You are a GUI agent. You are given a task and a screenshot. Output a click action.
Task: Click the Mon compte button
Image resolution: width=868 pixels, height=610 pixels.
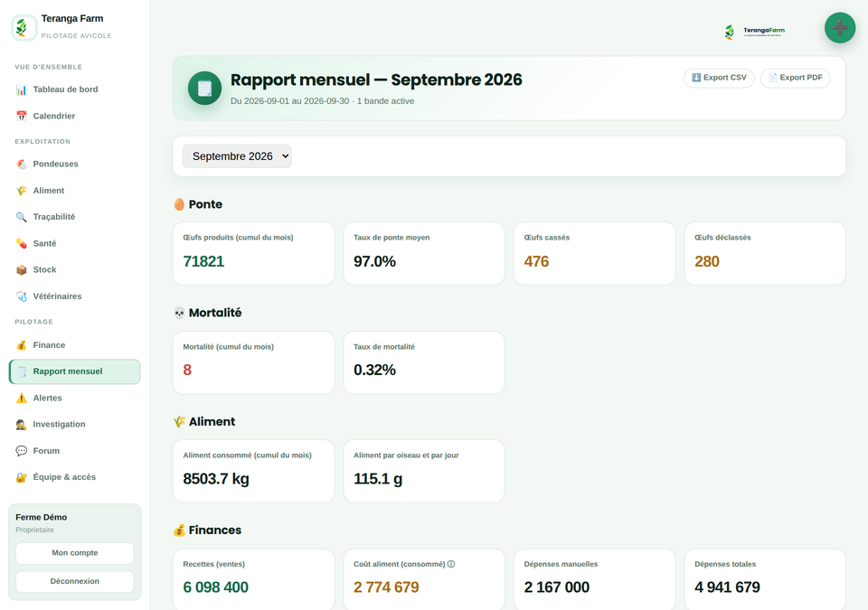(75, 553)
